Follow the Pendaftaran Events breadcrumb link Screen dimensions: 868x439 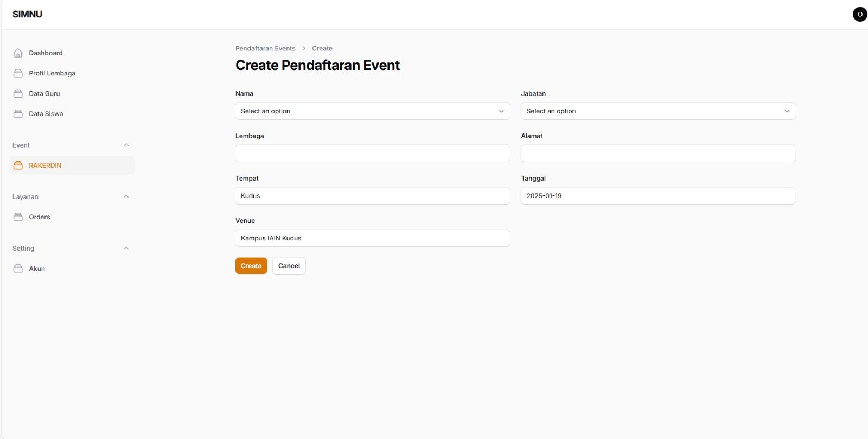265,48
